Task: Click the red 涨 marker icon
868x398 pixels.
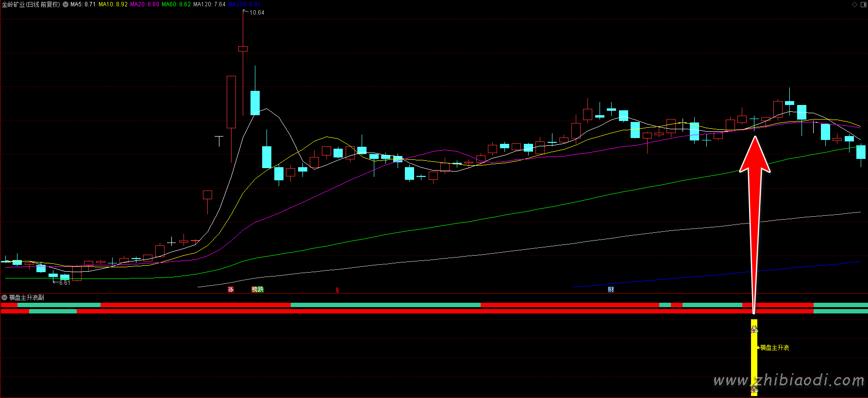Action: coord(231,290)
